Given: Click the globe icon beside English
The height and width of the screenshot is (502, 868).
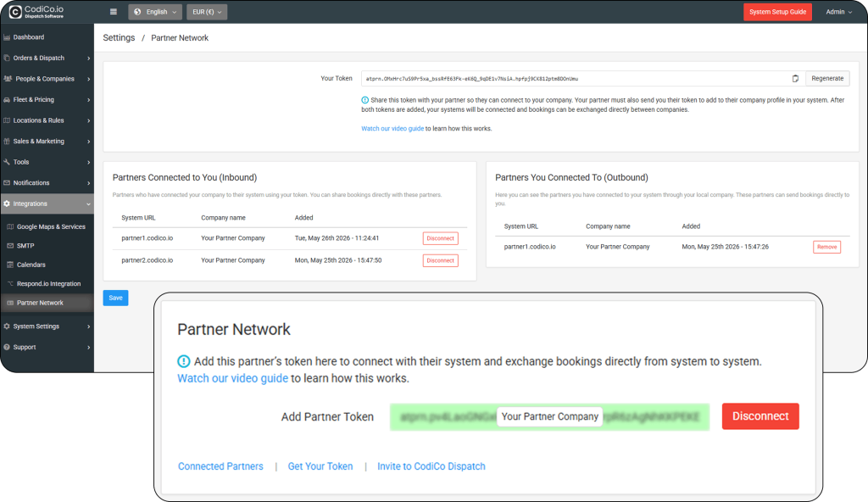Looking at the screenshot, I should (137, 12).
